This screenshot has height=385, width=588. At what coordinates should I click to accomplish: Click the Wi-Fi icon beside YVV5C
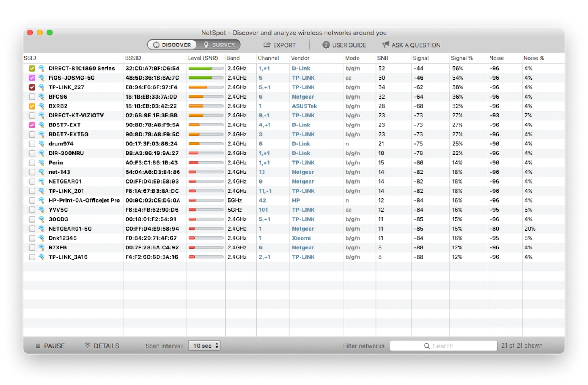click(41, 210)
